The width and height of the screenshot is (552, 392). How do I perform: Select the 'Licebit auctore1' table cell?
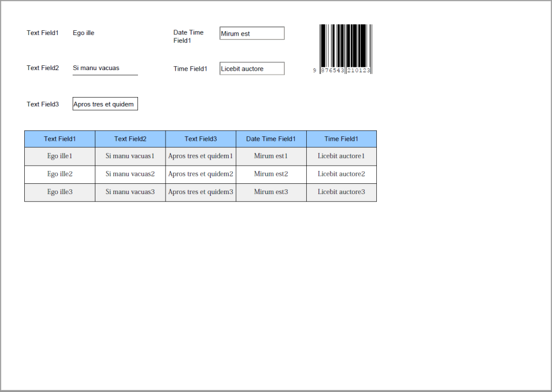pos(341,156)
